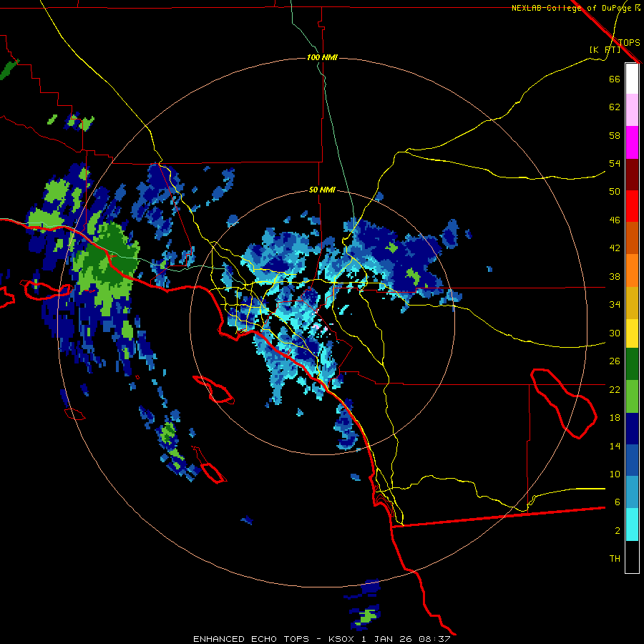Click the TH threshold legend label
Image resolution: width=644 pixels, height=644 pixels.
615,559
